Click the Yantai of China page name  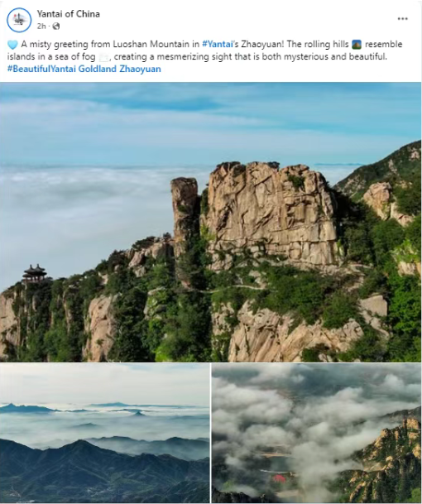[x=68, y=14]
